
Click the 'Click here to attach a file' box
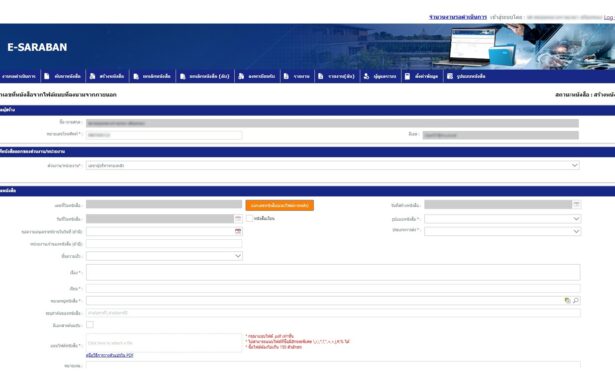164,343
